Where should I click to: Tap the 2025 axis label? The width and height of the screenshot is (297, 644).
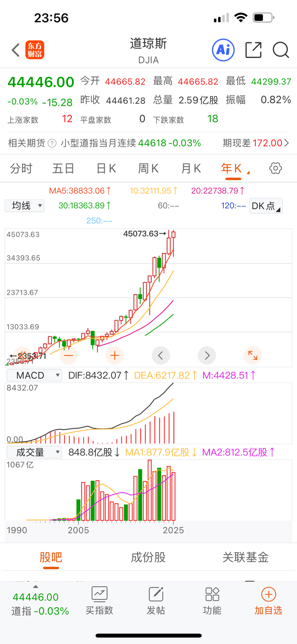coord(173,530)
